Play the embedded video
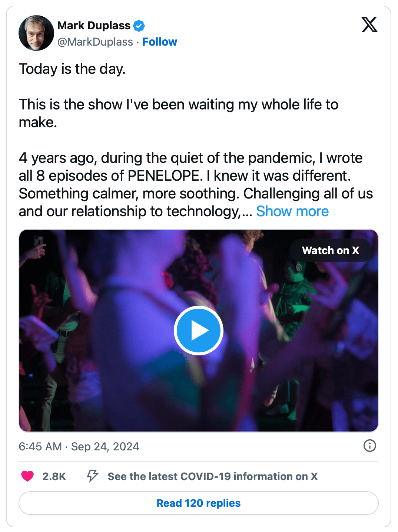 199,331
